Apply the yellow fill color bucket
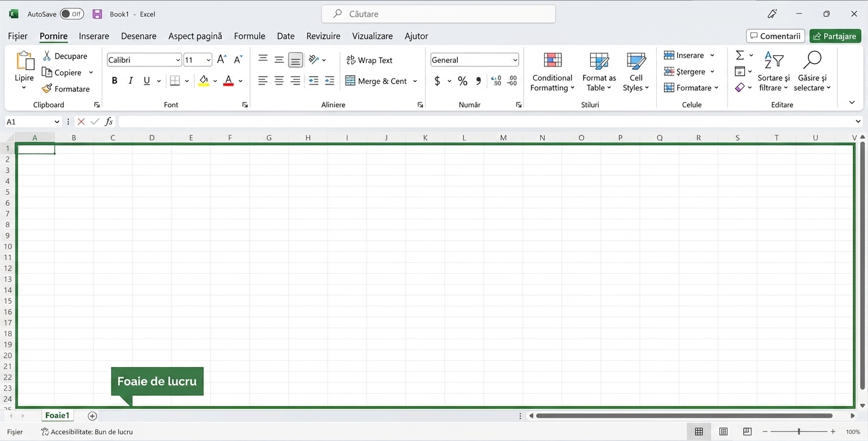 pyautogui.click(x=203, y=81)
